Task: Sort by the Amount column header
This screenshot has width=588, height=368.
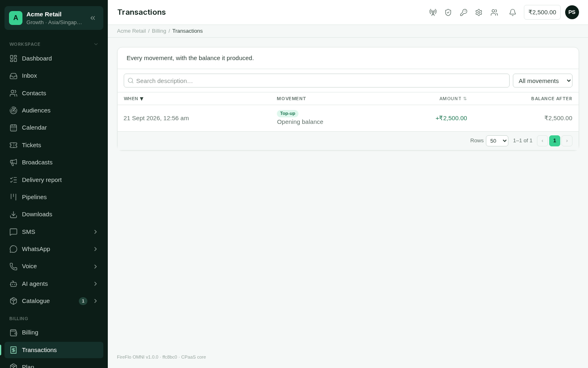Action: click(x=453, y=99)
